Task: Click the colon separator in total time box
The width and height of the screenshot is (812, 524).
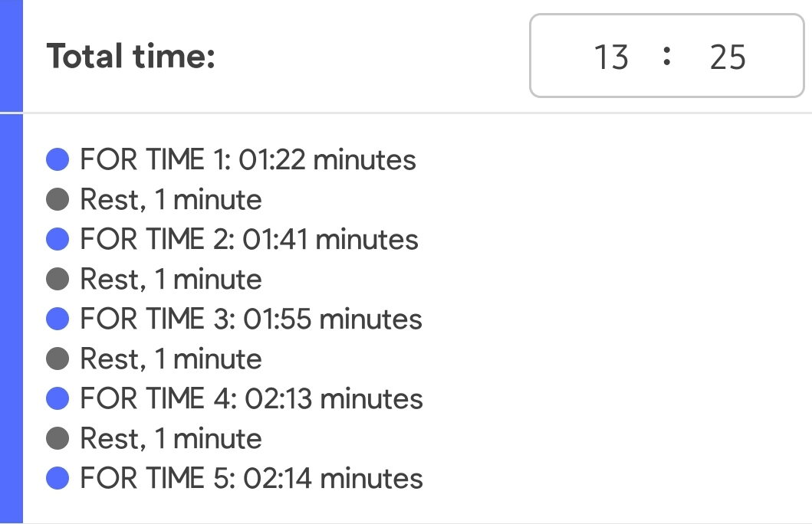Action: tap(667, 56)
